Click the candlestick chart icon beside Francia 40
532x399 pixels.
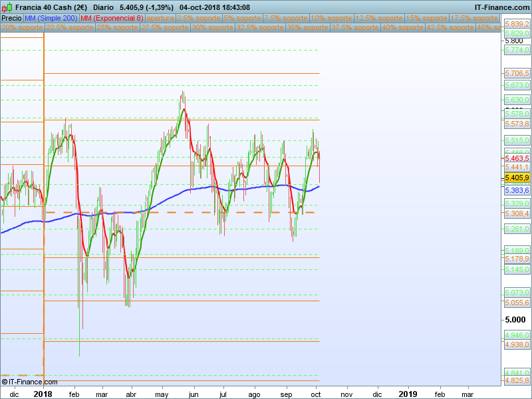[x=7, y=7]
